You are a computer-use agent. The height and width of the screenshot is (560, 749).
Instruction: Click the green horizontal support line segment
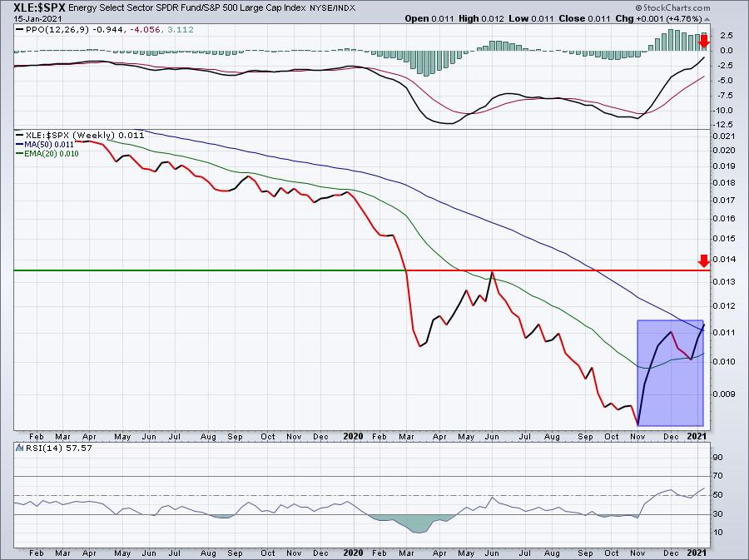coord(208,270)
